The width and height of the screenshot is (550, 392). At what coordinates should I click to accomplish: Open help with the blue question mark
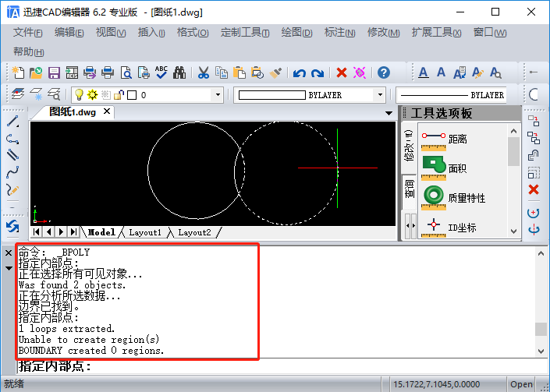coord(383,72)
